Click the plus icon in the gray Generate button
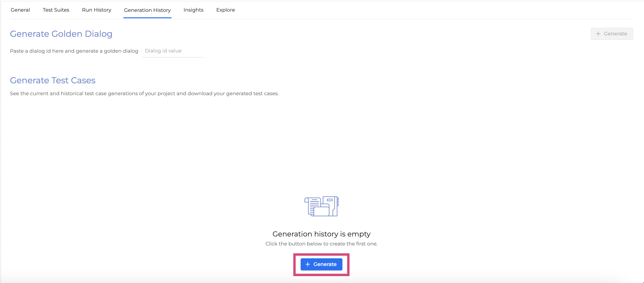This screenshot has width=644, height=283. (x=598, y=33)
